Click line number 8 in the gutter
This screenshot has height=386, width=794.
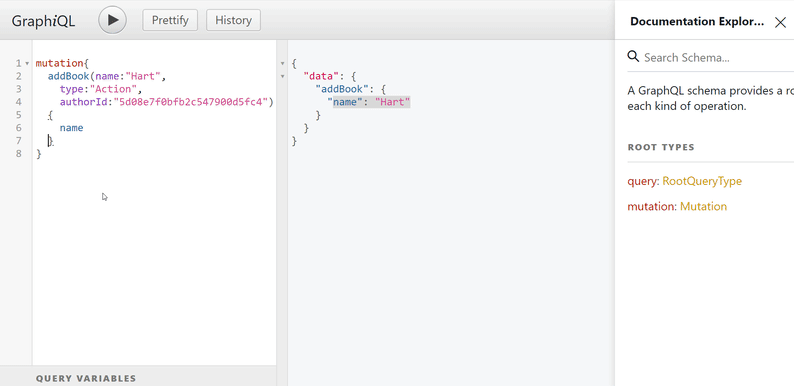tap(19, 153)
